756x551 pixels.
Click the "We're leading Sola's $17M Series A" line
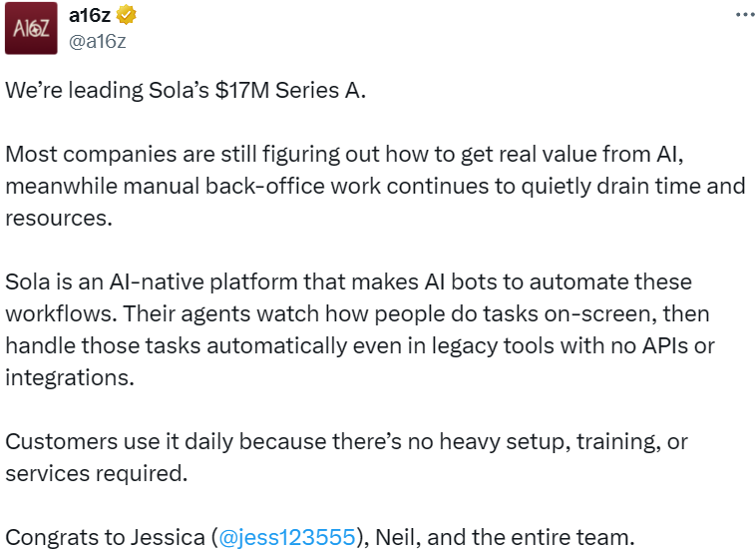(x=186, y=91)
